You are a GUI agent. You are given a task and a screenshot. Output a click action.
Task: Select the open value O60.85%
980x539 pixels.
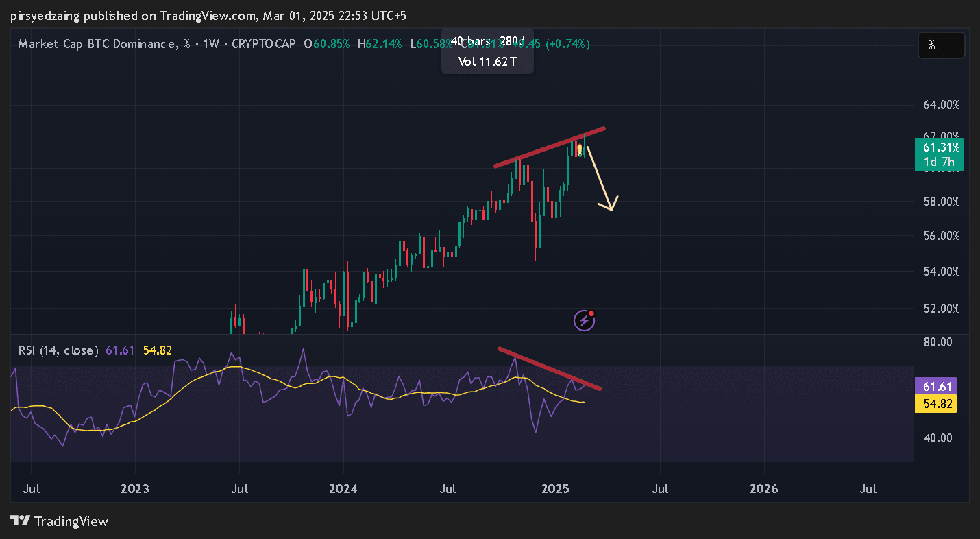click(327, 44)
